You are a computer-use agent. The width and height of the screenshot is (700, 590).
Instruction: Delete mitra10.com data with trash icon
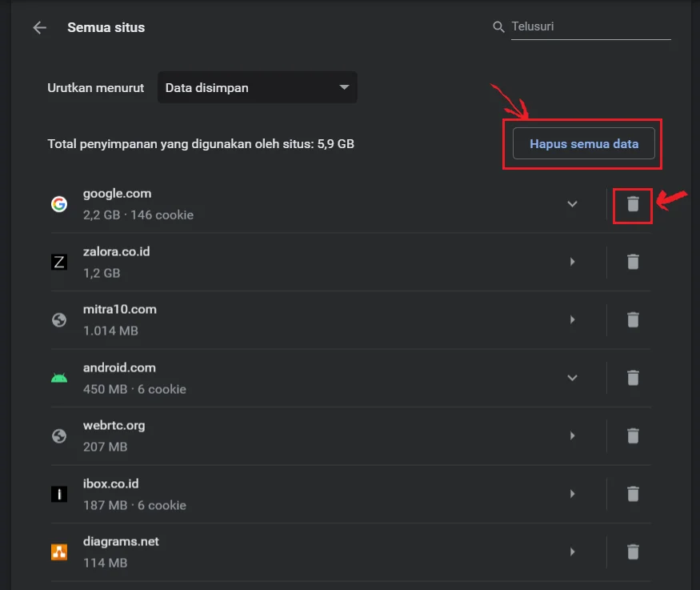coord(633,319)
